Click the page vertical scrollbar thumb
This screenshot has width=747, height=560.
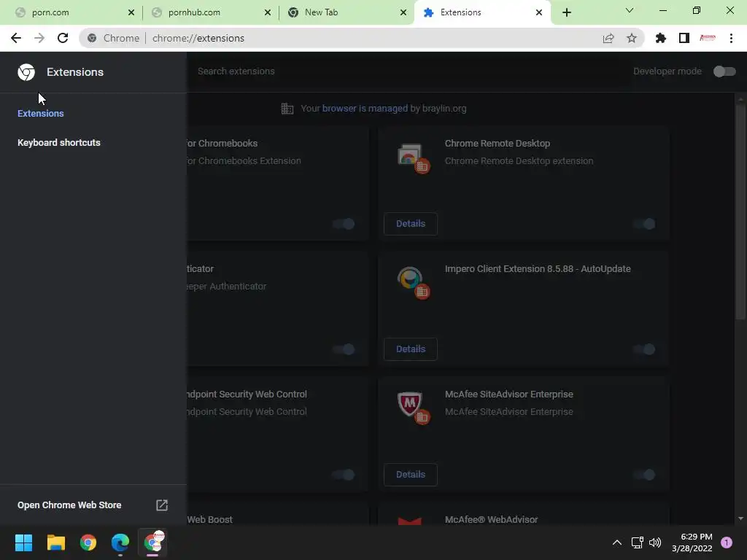coord(740,212)
